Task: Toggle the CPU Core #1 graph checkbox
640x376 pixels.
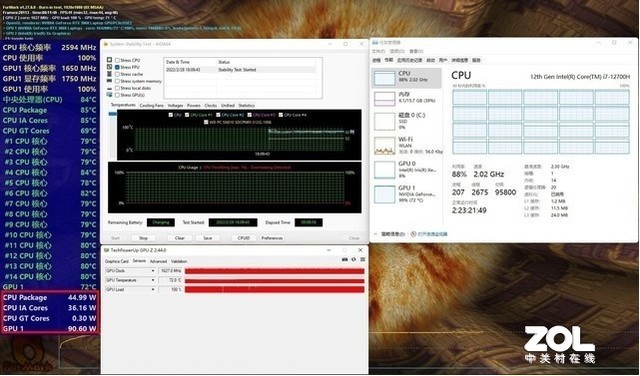Action: [x=187, y=115]
